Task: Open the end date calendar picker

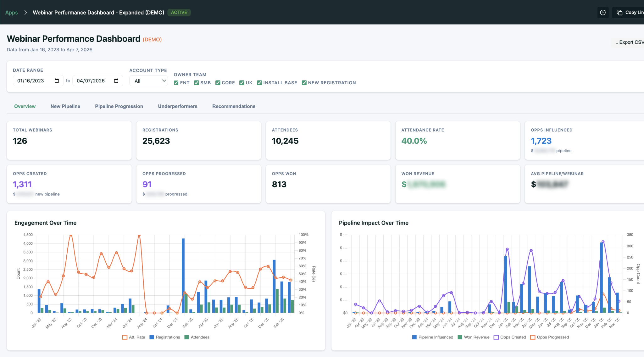Action: 116,81
